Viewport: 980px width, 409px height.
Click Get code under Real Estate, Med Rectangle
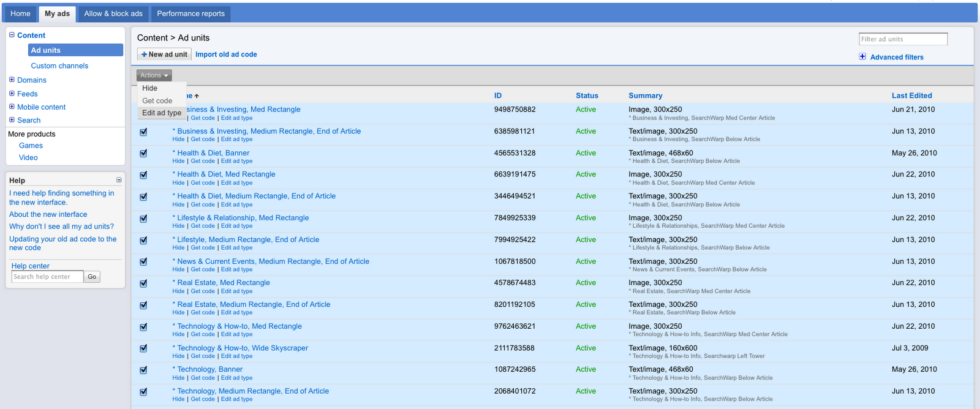tap(203, 291)
